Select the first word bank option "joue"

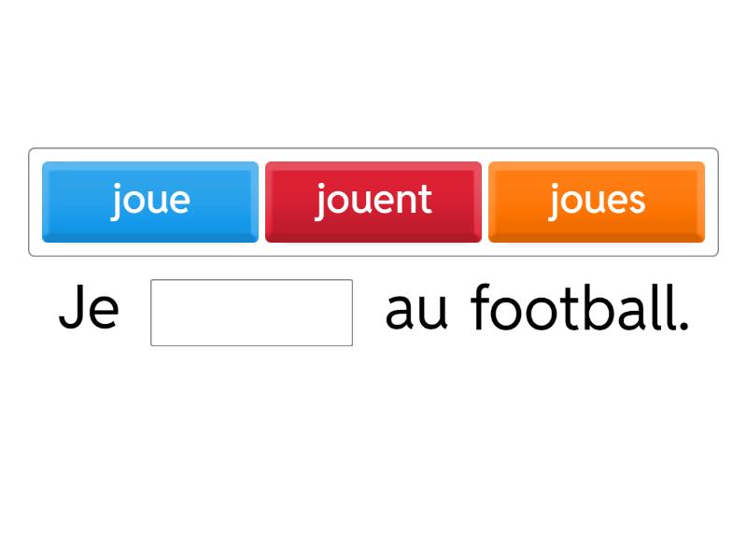point(150,202)
